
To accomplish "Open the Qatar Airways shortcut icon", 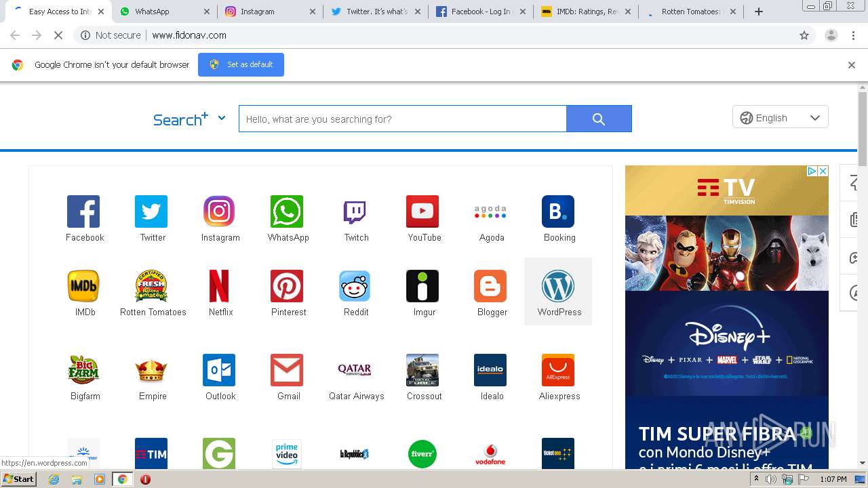I will tap(355, 370).
